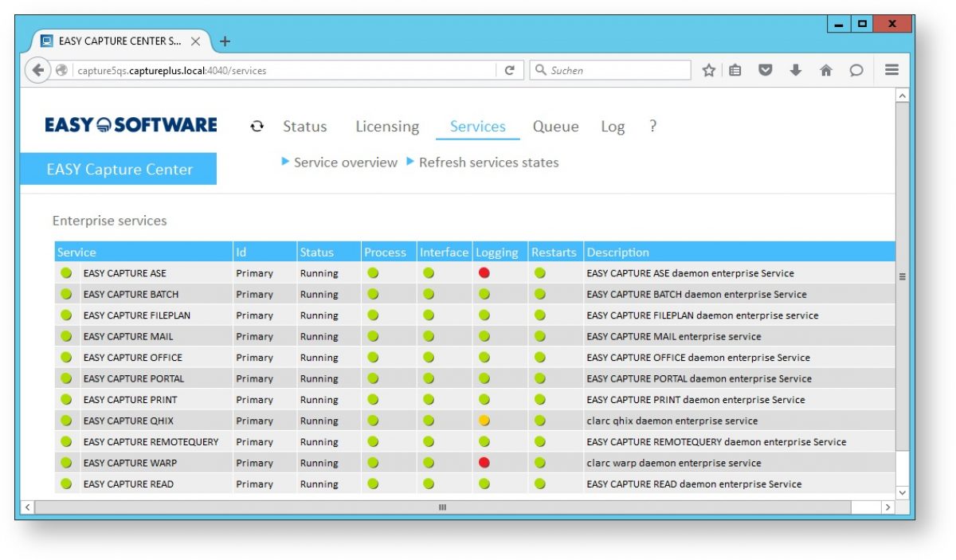Click the browser home icon
The image size is (956, 560).
[x=826, y=70]
